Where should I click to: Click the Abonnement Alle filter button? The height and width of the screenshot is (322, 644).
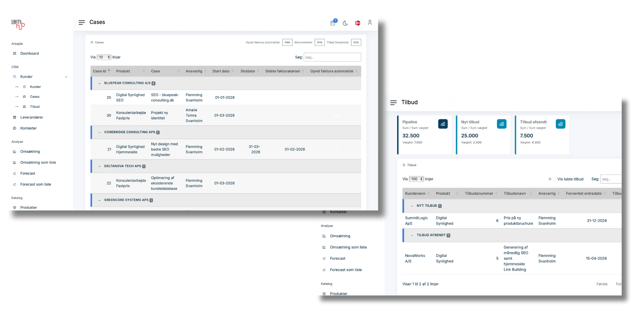pyautogui.click(x=319, y=42)
